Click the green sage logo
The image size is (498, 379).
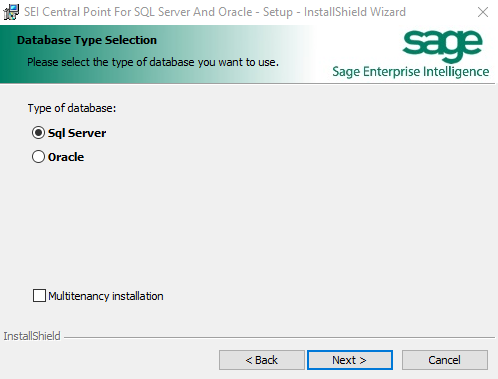coord(442,45)
